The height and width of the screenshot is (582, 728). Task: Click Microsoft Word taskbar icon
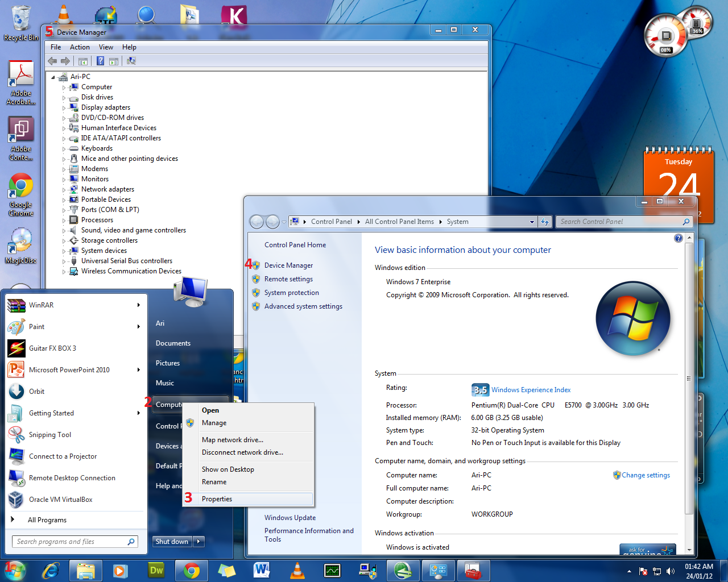tap(262, 570)
